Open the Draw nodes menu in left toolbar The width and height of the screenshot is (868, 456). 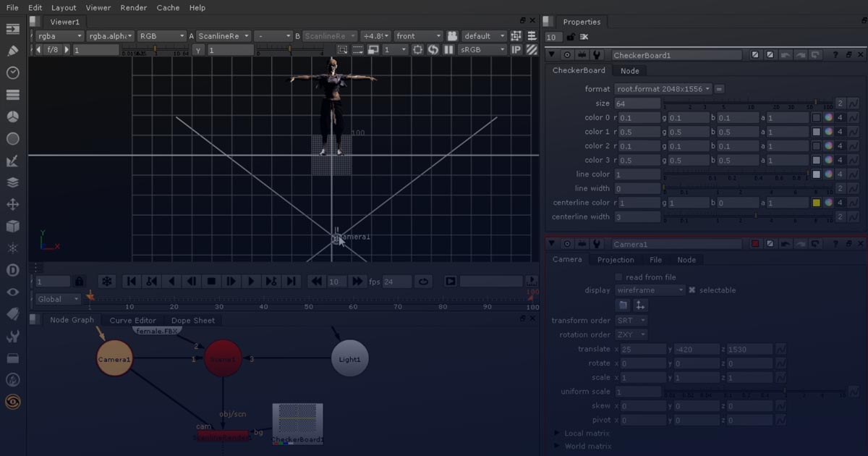tap(13, 51)
